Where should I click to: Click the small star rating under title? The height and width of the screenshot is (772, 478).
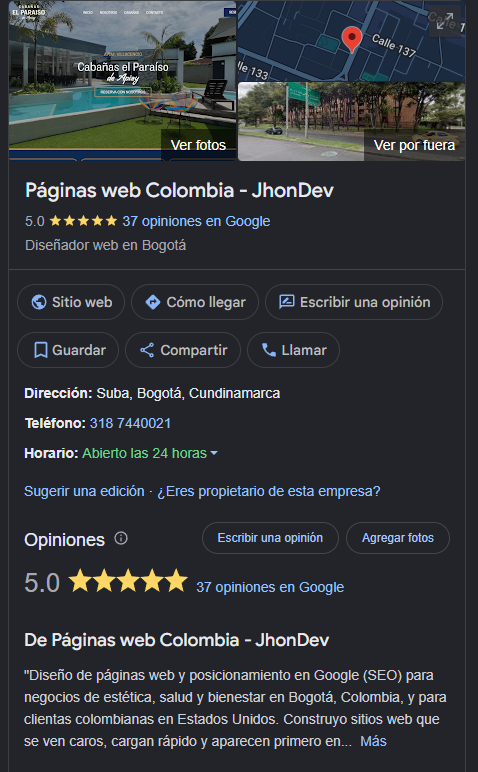click(x=83, y=221)
